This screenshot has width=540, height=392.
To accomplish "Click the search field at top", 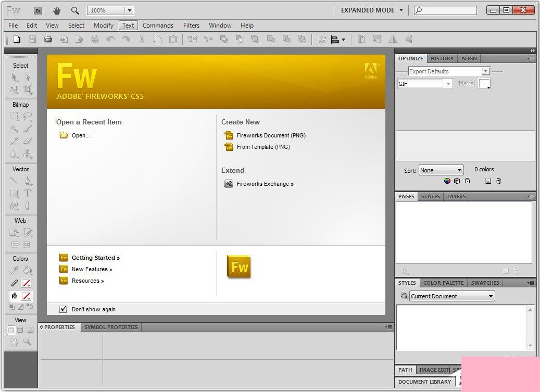I will 446,10.
